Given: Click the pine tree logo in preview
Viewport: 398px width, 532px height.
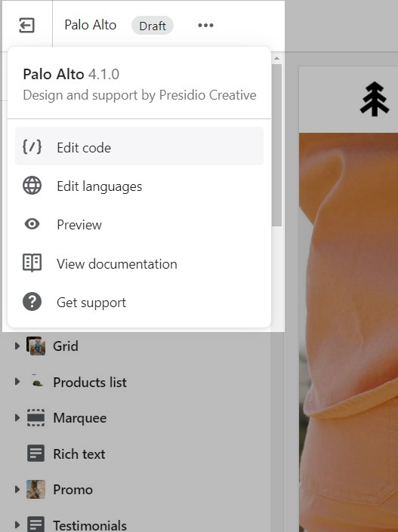Looking at the screenshot, I should 375,99.
